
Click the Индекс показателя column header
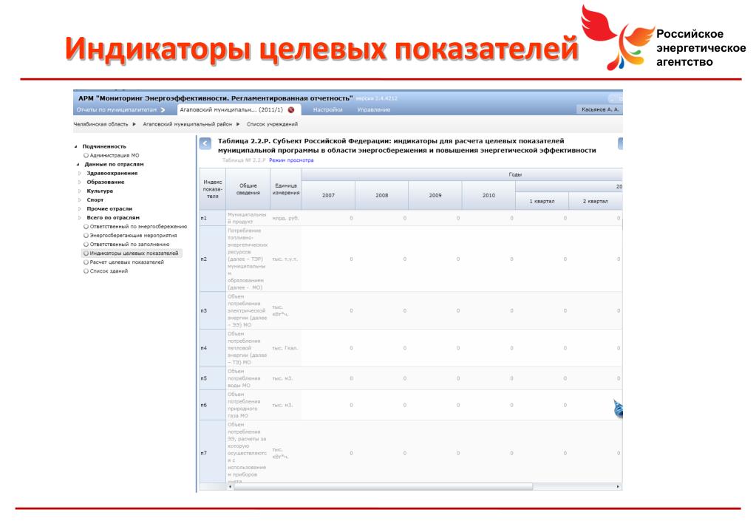[213, 189]
